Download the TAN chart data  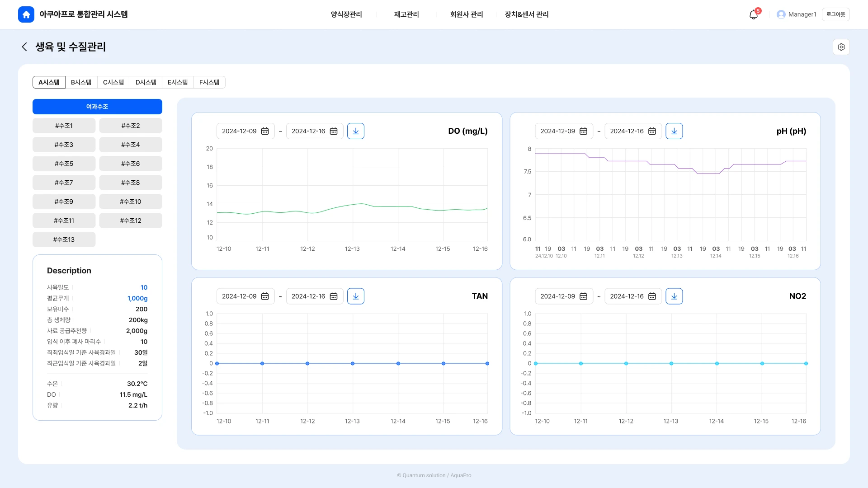pyautogui.click(x=356, y=296)
